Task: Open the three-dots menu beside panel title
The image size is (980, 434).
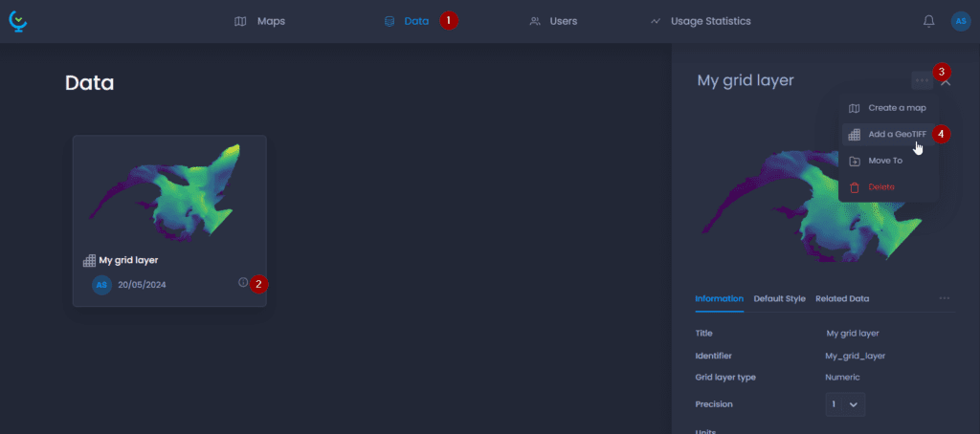Action: coord(922,80)
